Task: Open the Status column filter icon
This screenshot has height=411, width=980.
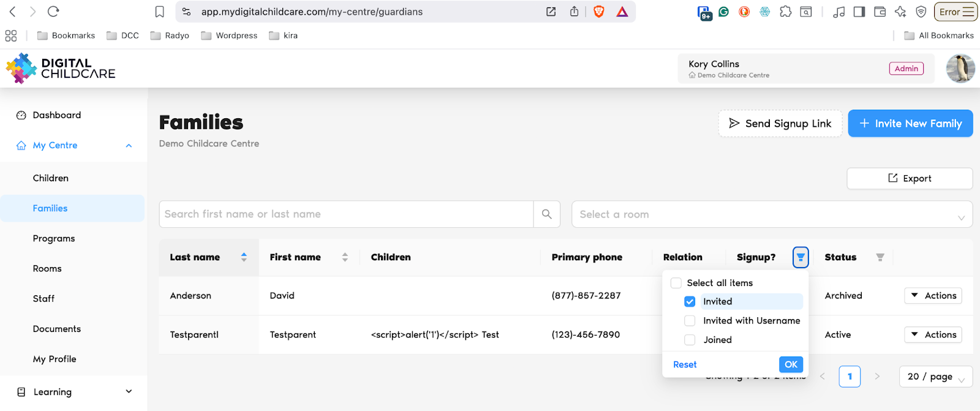Action: [x=880, y=257]
